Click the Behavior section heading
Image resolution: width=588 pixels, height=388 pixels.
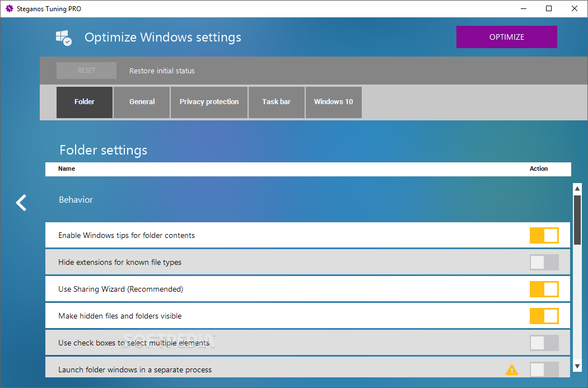pos(76,200)
